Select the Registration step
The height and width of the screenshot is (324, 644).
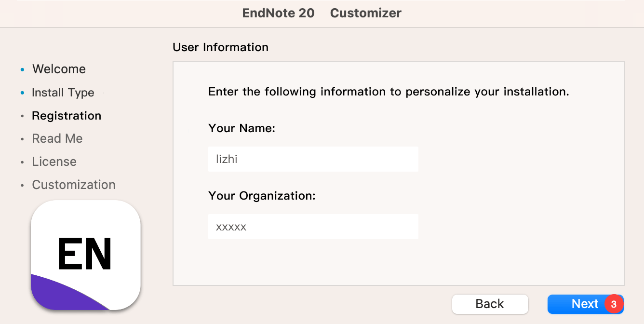67,116
